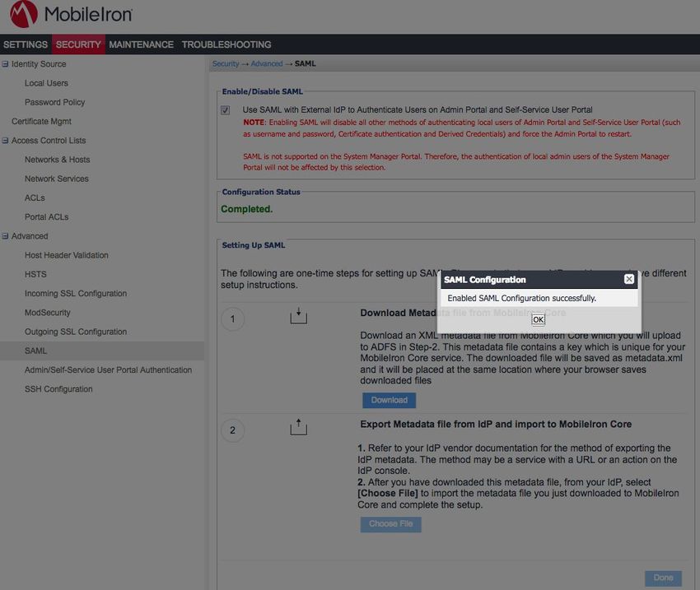Click the Access Control Lists label

pyautogui.click(x=49, y=141)
